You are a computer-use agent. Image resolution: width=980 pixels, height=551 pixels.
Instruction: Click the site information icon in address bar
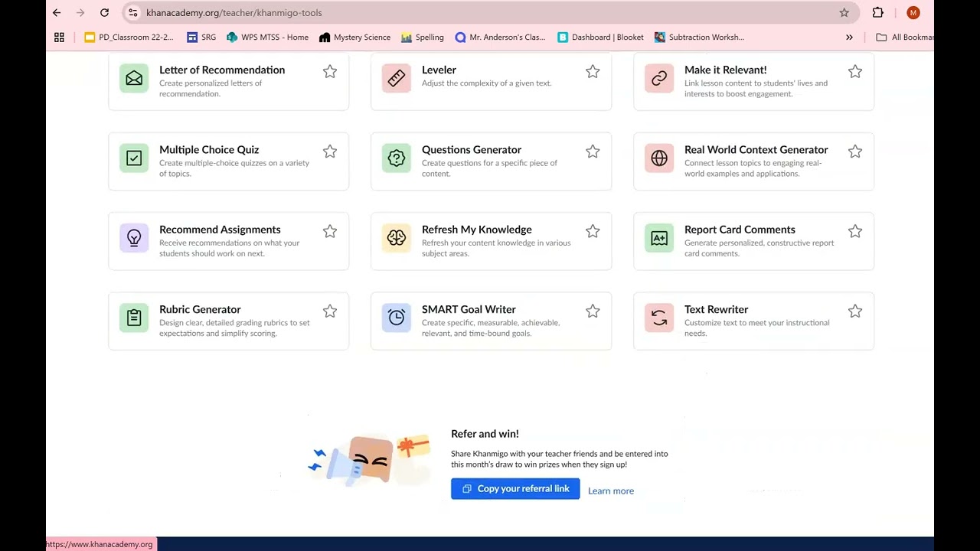coord(132,13)
